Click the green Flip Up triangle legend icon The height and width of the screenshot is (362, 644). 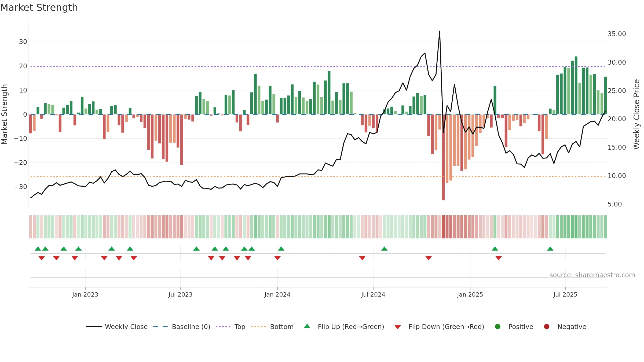coord(307,326)
